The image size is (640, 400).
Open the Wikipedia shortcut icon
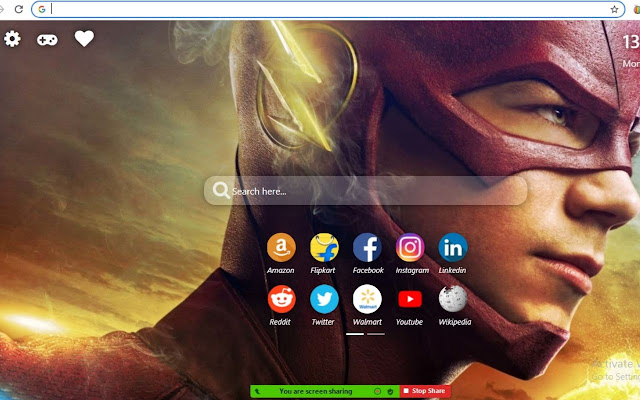pyautogui.click(x=453, y=299)
